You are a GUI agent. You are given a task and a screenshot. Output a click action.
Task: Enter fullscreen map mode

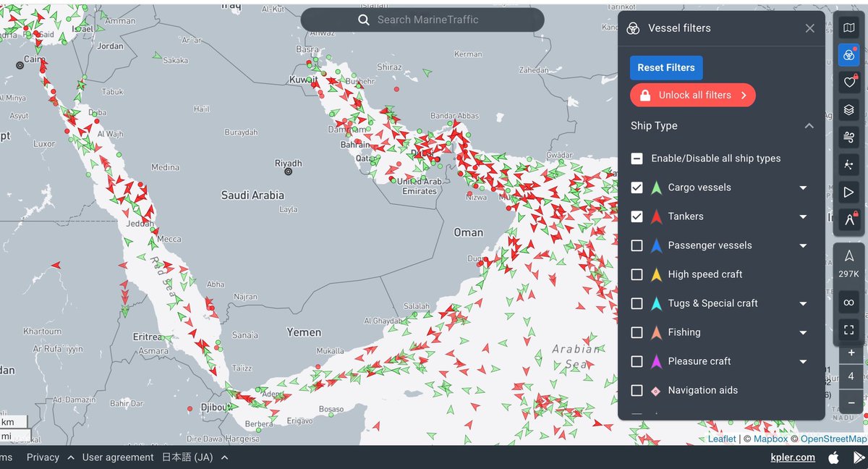848,329
